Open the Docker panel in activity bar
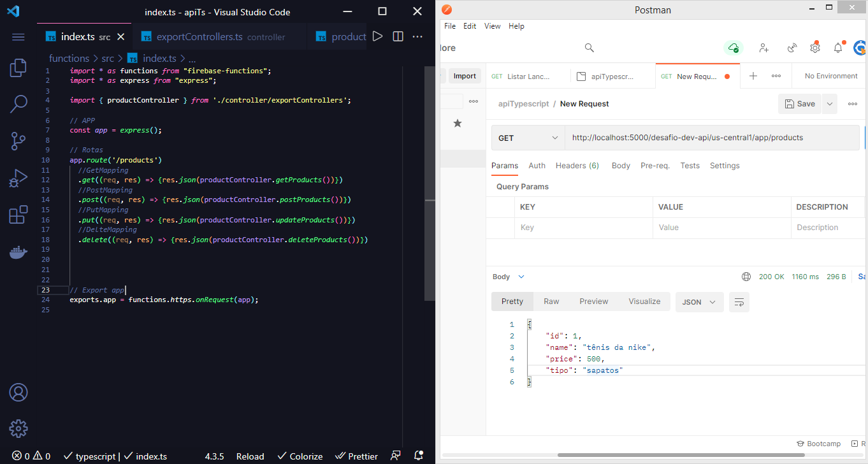This screenshot has height=464, width=868. tap(18, 252)
